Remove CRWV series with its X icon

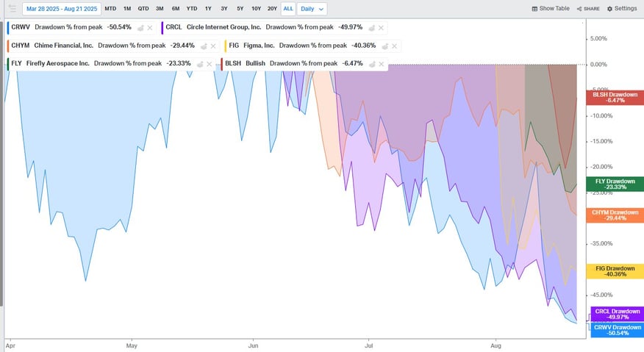point(150,28)
